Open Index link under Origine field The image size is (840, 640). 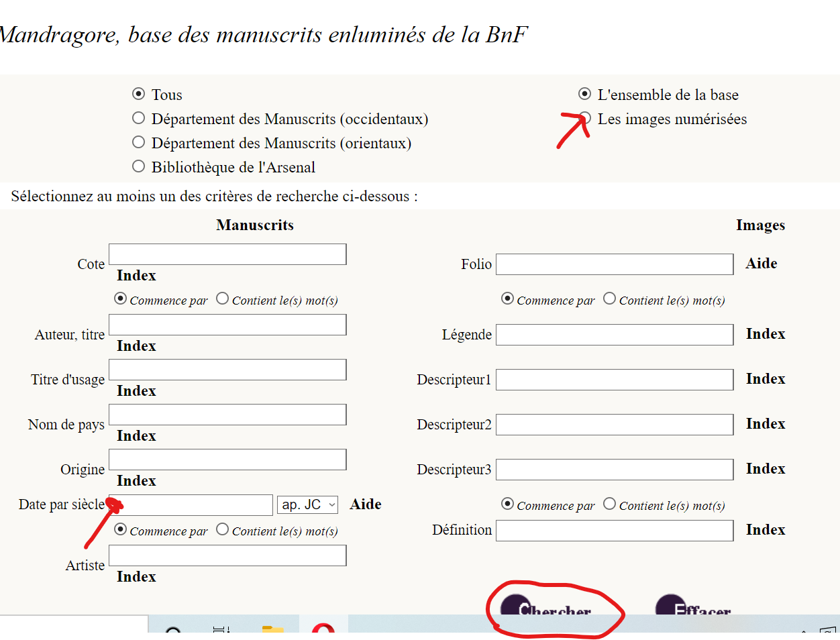[136, 481]
